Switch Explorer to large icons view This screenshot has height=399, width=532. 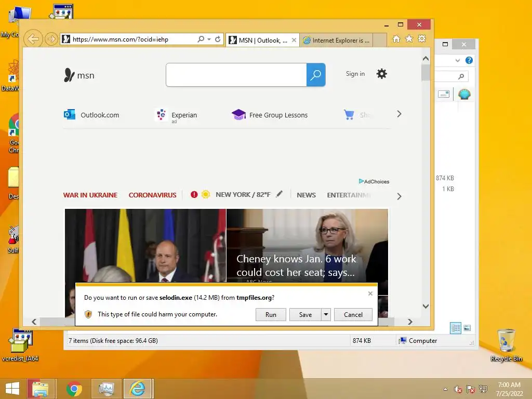467,328
